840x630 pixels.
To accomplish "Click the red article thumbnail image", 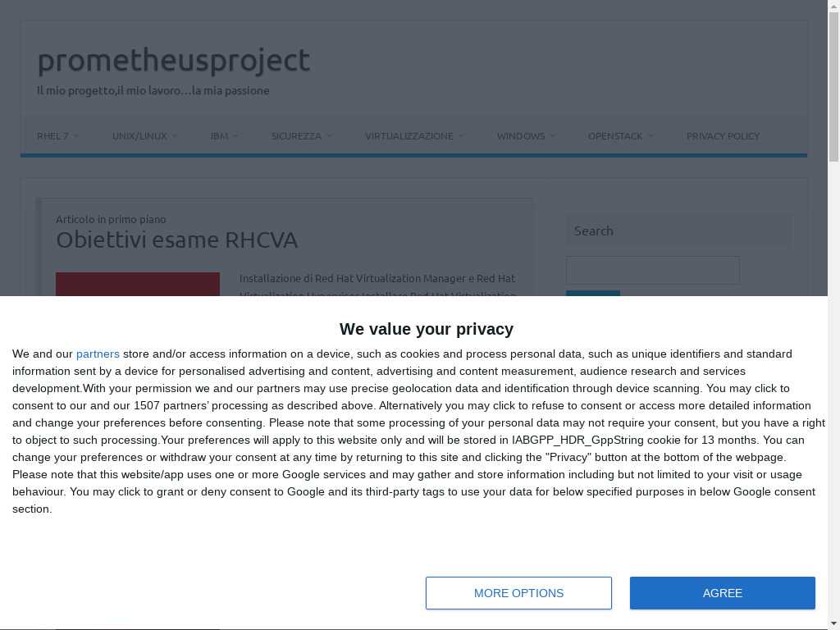I will point(138,284).
